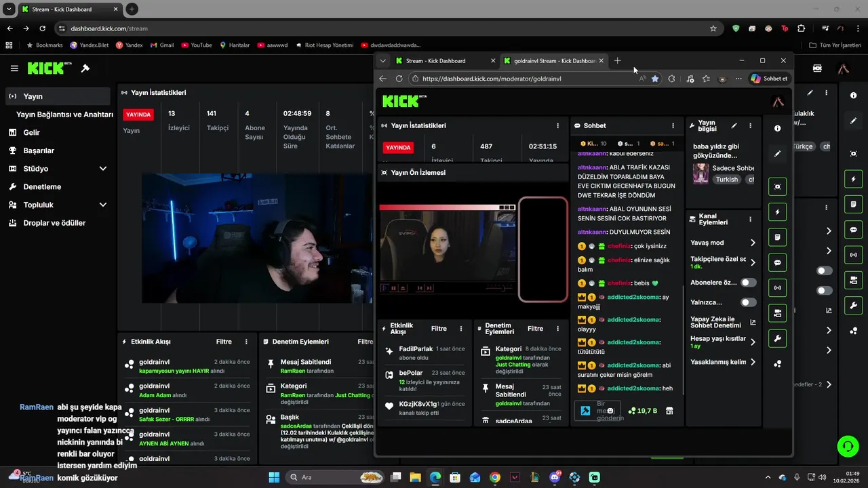Click camera icon in Chrome dashboard right strip
Image resolution: width=868 pixels, height=488 pixels.
coord(853,280)
